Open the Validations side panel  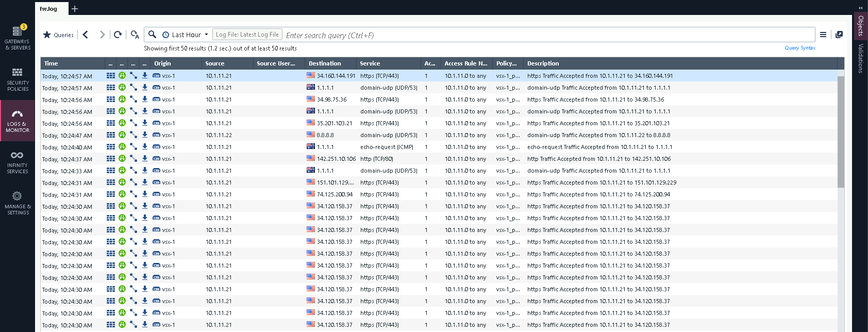860,58
